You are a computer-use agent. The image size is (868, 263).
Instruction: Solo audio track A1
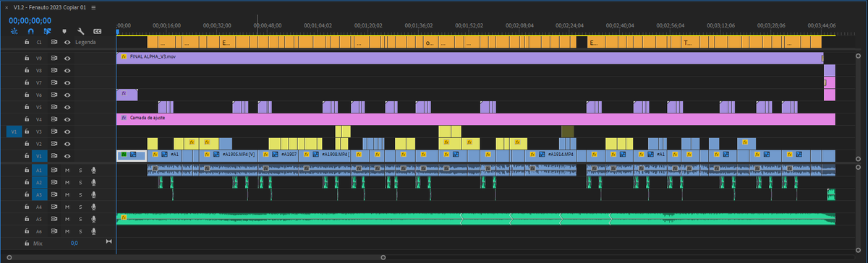pyautogui.click(x=80, y=170)
